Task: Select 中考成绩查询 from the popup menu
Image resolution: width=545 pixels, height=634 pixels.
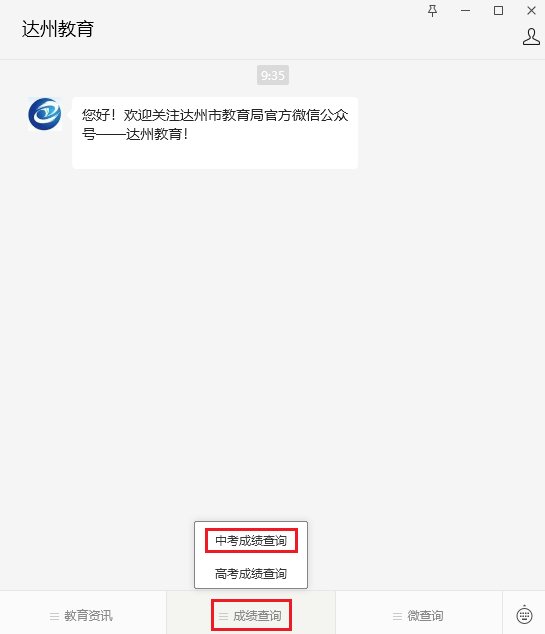Action: (x=251, y=541)
